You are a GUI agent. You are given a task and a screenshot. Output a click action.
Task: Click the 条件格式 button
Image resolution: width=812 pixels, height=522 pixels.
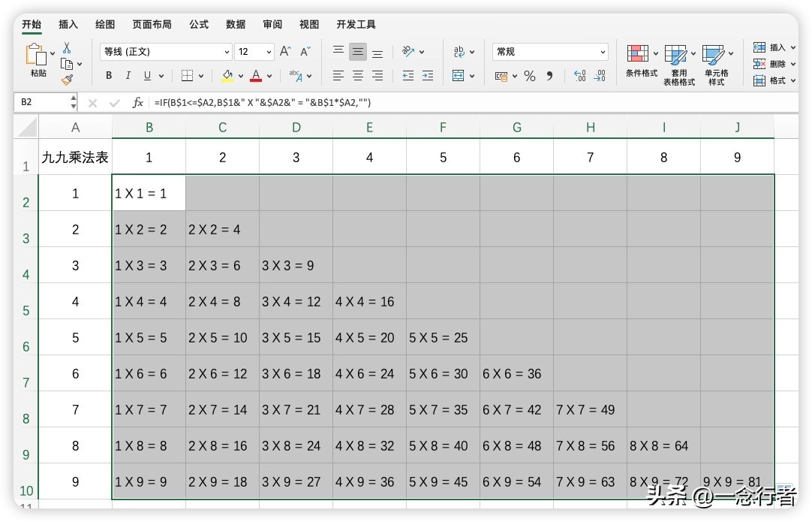(641, 62)
